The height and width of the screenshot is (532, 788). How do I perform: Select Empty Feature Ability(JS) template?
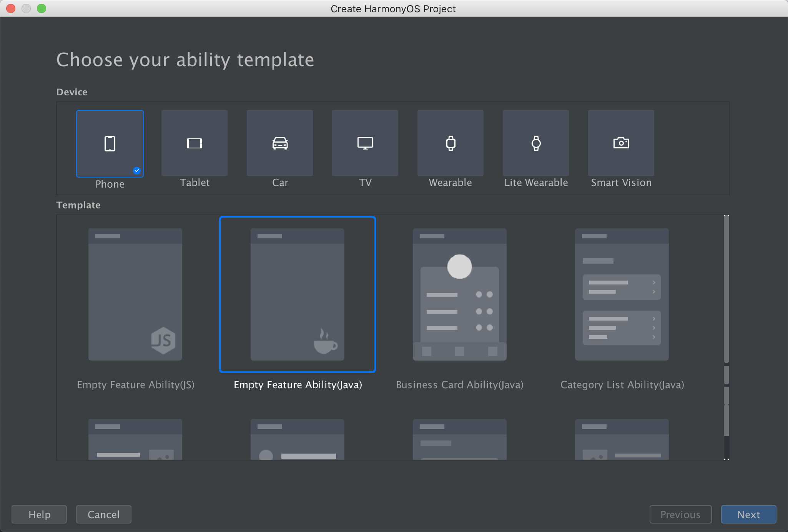tap(135, 294)
